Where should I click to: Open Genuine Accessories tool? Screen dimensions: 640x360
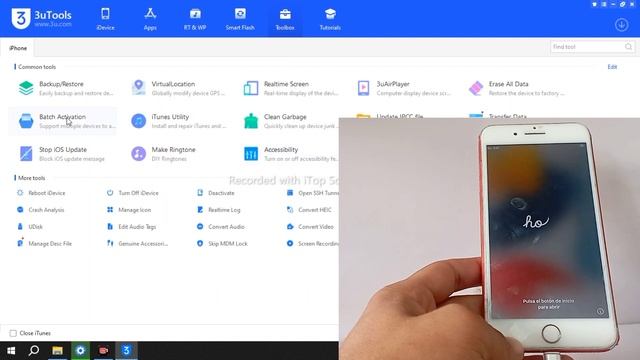137,243
